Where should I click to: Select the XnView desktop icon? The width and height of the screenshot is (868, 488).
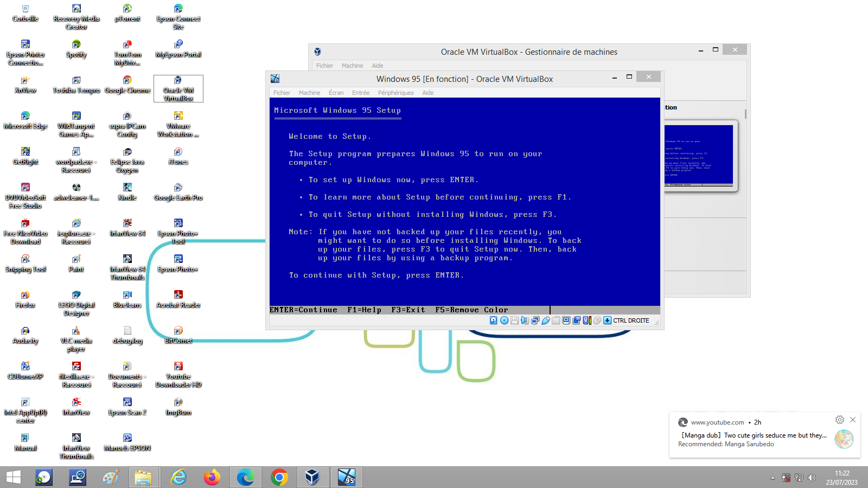tap(25, 85)
